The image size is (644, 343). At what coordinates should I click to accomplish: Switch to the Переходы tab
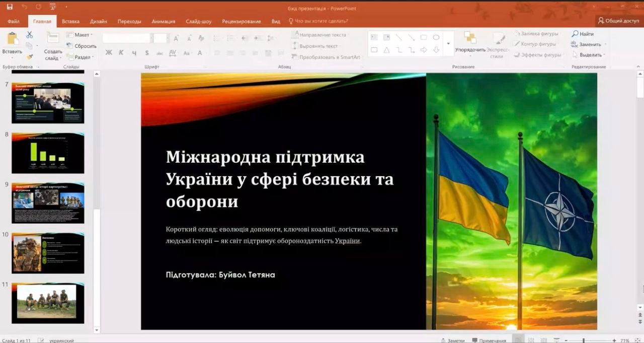(129, 21)
